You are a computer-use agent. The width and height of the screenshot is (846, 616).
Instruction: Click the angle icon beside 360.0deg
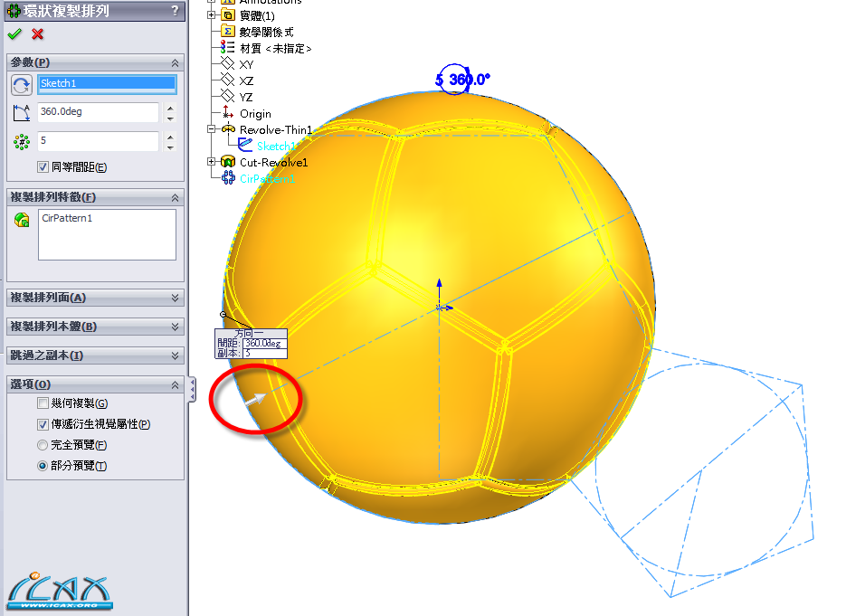22,113
